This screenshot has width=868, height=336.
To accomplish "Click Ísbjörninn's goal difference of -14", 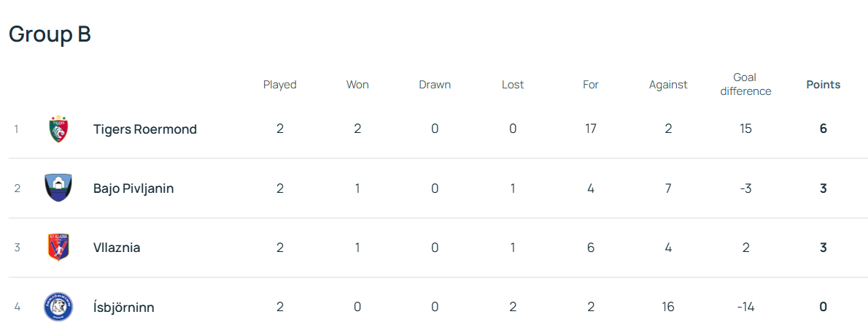I will [x=745, y=307].
